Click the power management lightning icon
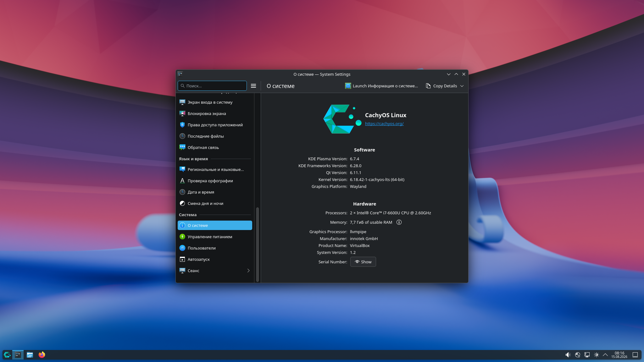Viewport: 644px width, 362px height. click(182, 237)
